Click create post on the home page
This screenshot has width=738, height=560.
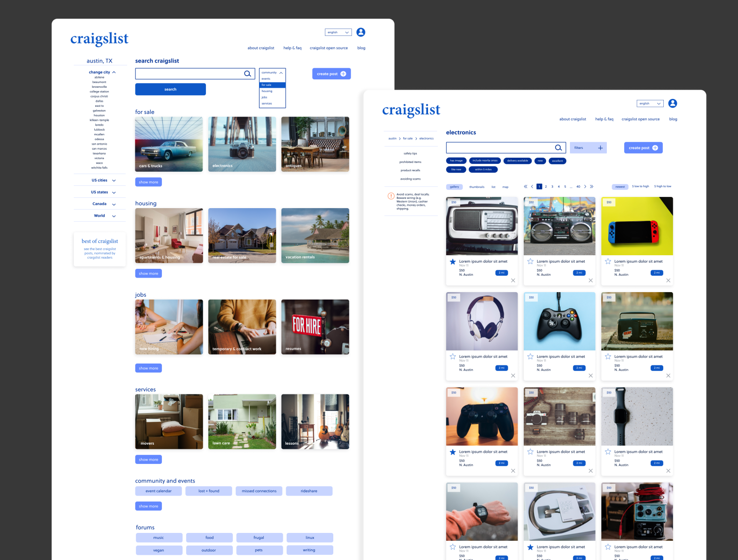[x=331, y=74]
